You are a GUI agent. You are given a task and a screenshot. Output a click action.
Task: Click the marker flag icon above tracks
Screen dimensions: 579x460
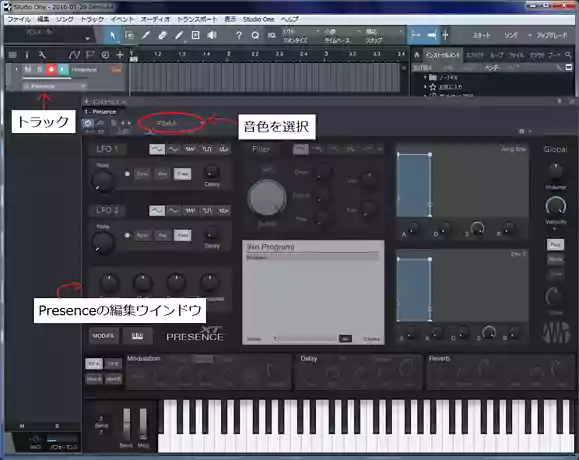pos(90,55)
